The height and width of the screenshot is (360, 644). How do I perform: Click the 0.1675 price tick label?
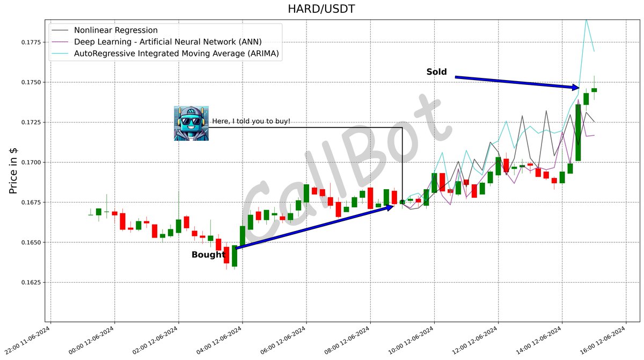point(31,203)
